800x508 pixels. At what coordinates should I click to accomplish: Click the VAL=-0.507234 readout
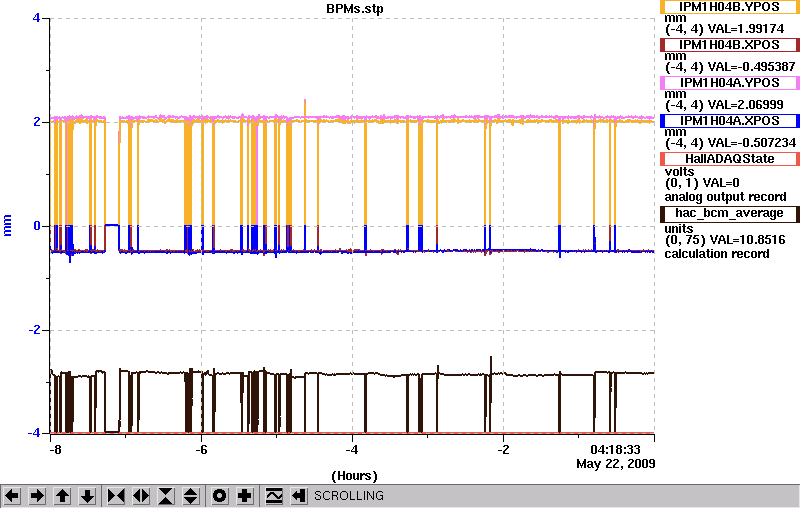752,143
